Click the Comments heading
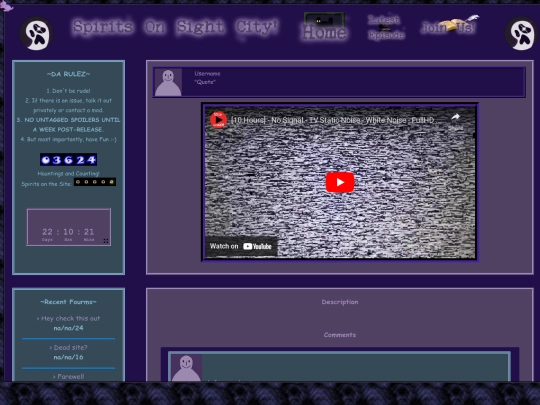Viewport: 540px width, 405px height. tap(340, 335)
